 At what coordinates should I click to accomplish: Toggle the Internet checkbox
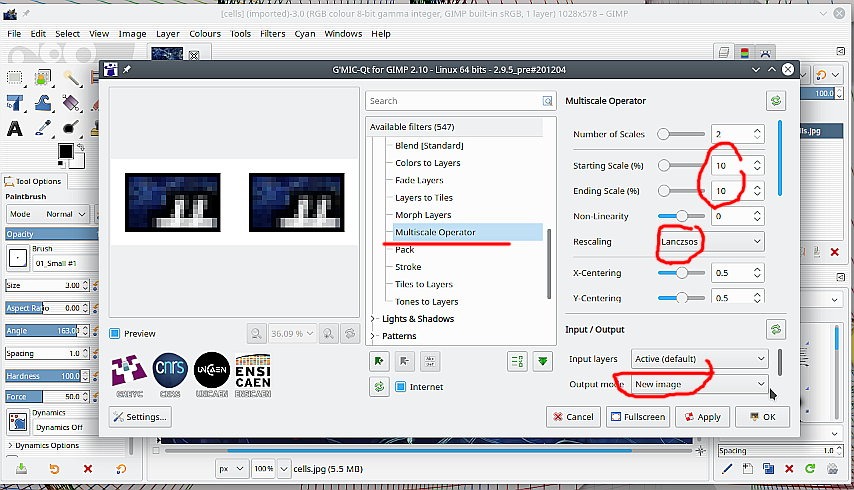pos(402,387)
